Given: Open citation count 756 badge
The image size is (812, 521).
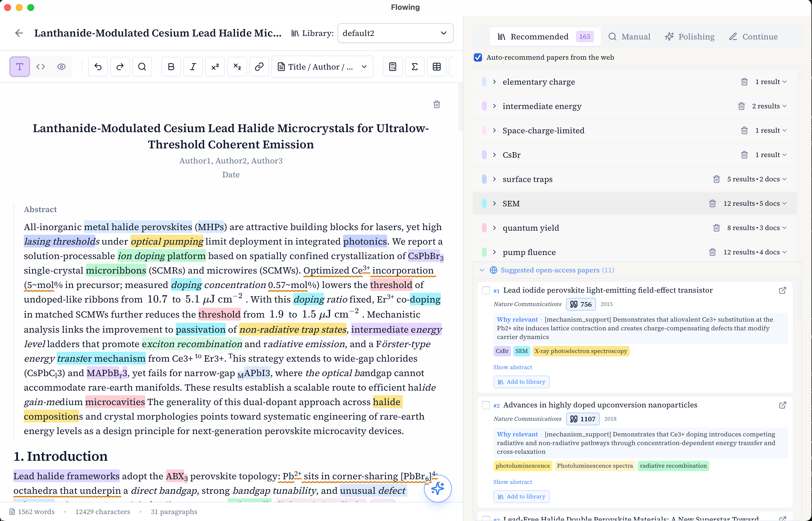Looking at the screenshot, I should (581, 304).
